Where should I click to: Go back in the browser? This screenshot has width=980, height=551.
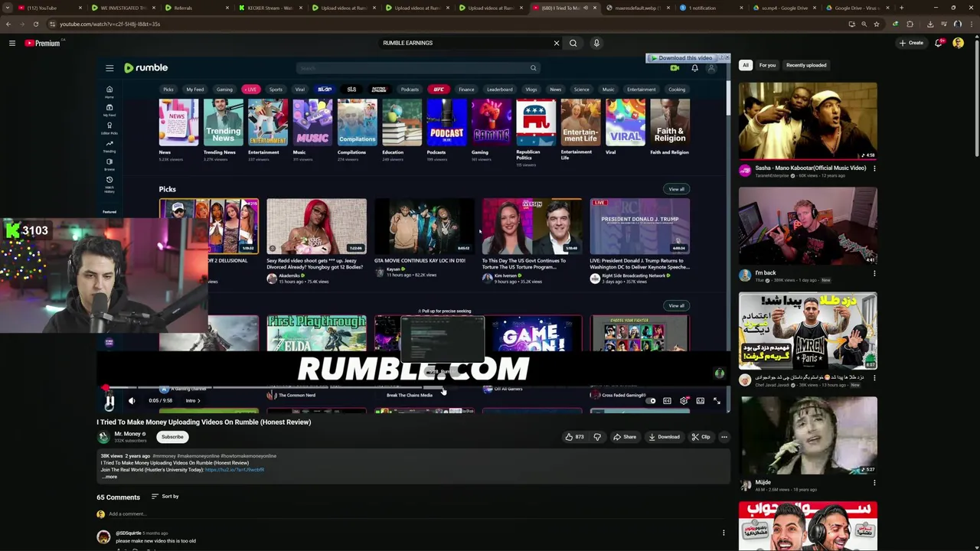pyautogui.click(x=8, y=24)
